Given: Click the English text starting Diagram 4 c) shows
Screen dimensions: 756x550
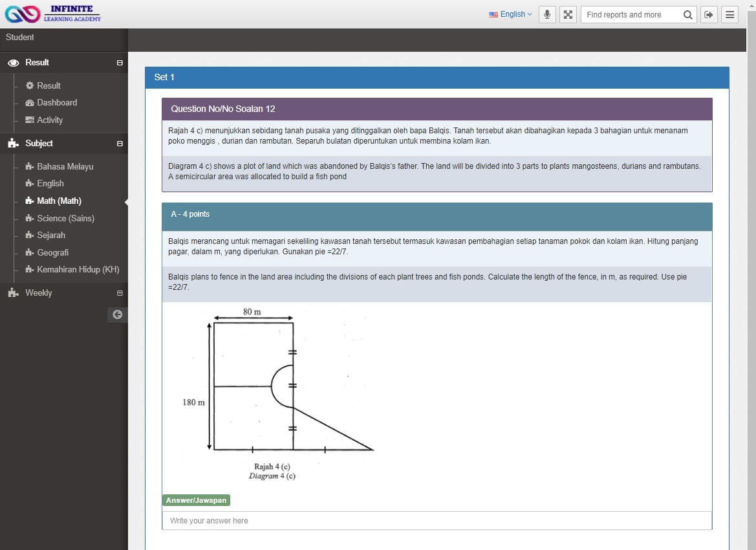Looking at the screenshot, I should tap(434, 171).
